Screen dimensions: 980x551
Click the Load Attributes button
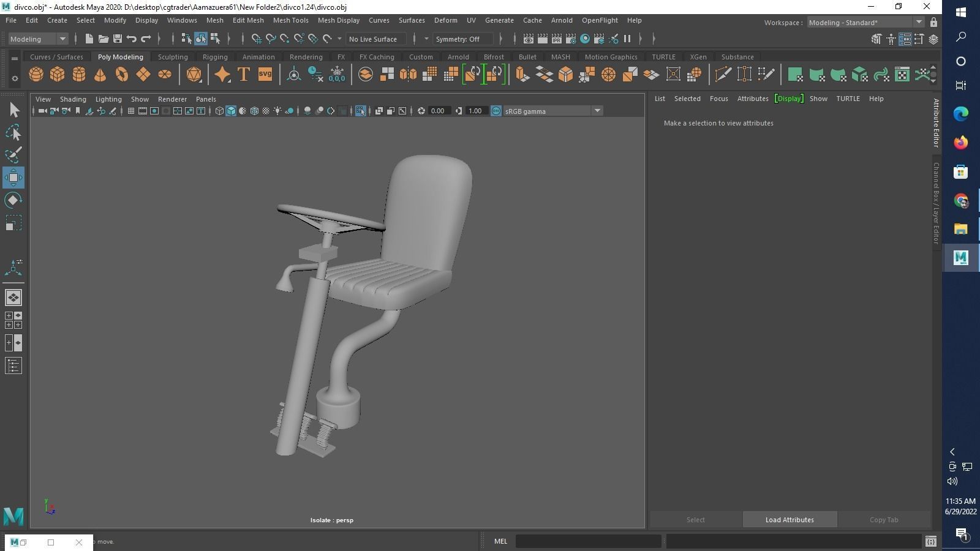pyautogui.click(x=790, y=520)
